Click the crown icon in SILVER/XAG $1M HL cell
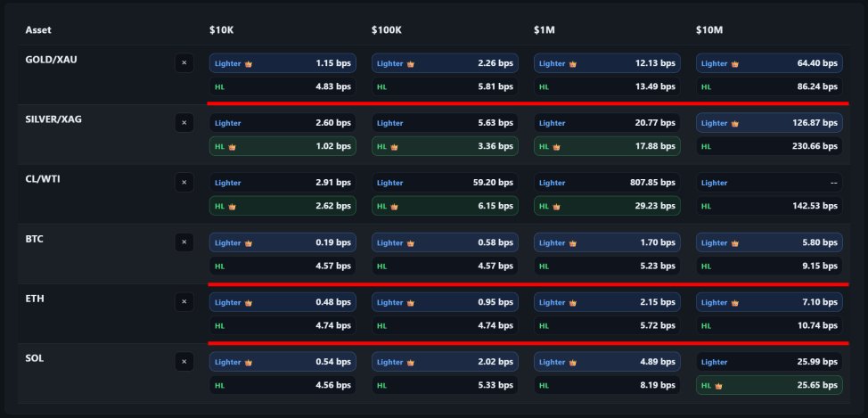 [x=556, y=147]
